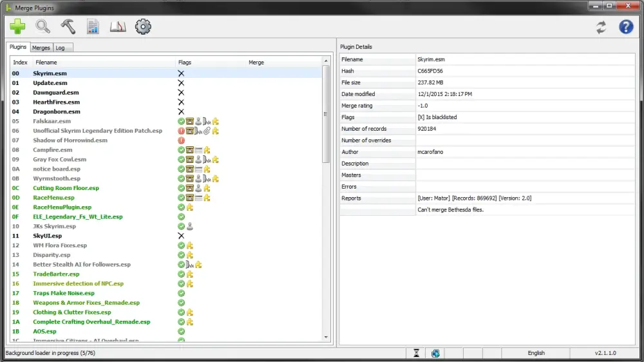Click puzzle flag for Better Stealth AI for Followers
The width and height of the screenshot is (644, 362).
click(x=198, y=265)
